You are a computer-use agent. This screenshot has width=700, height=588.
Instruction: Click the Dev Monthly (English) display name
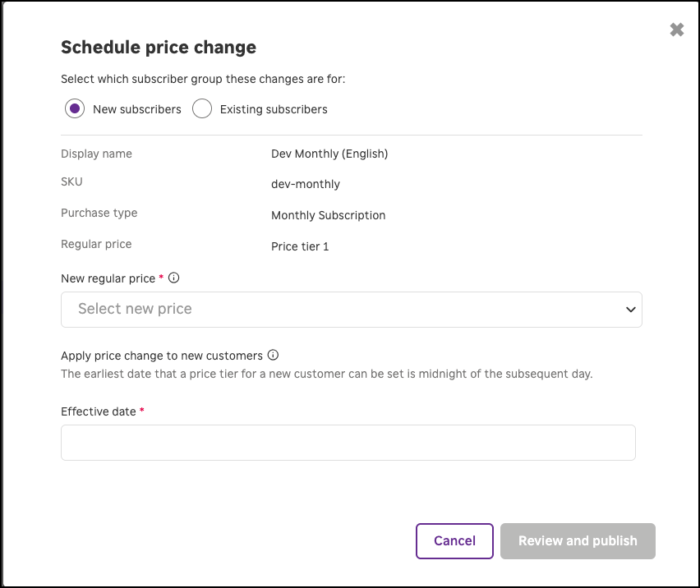point(329,154)
